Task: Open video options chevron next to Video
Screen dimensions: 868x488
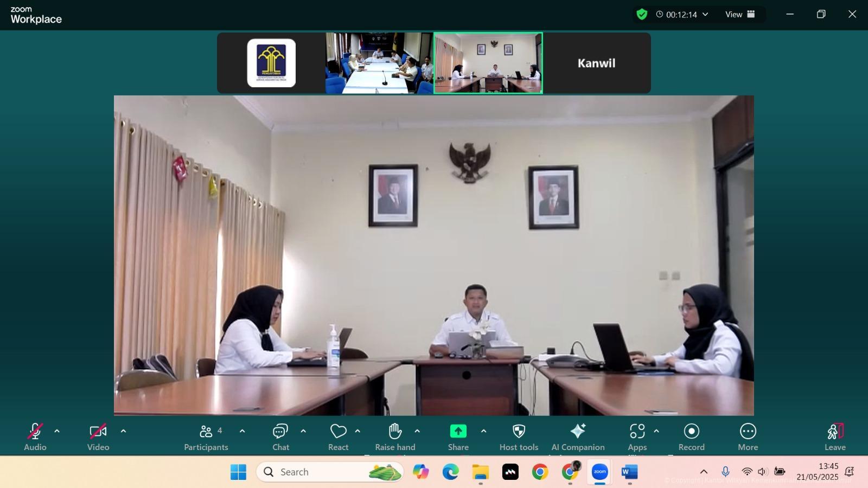Action: pyautogui.click(x=123, y=431)
